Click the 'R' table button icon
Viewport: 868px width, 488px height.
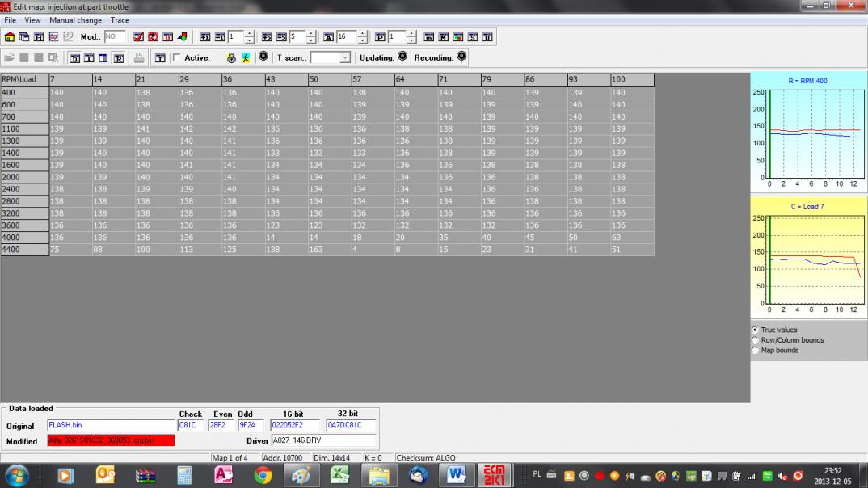119,57
